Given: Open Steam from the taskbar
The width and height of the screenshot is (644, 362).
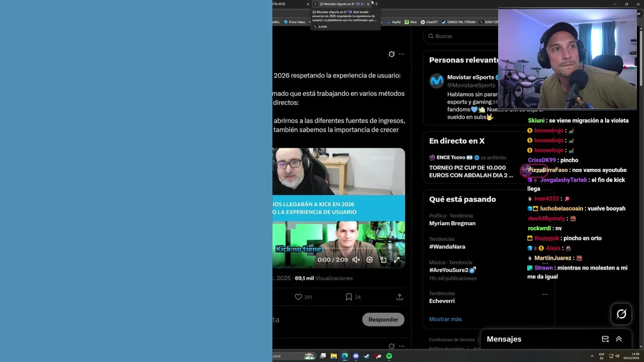Looking at the screenshot, I should pos(367,356).
